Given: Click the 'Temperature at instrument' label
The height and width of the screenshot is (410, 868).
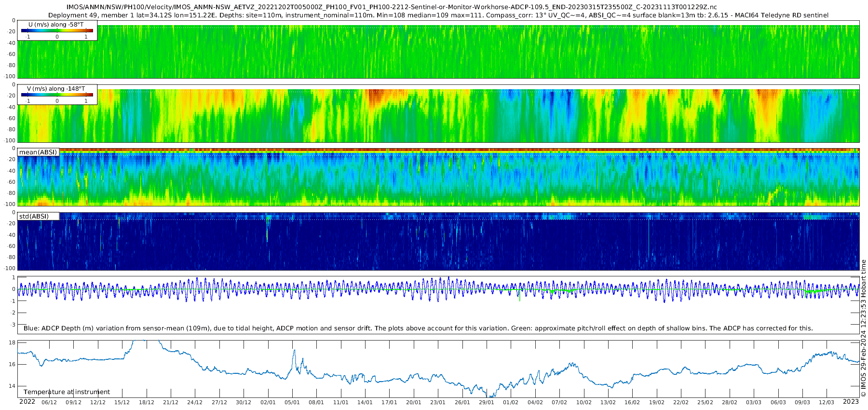Looking at the screenshot, I should [67, 392].
